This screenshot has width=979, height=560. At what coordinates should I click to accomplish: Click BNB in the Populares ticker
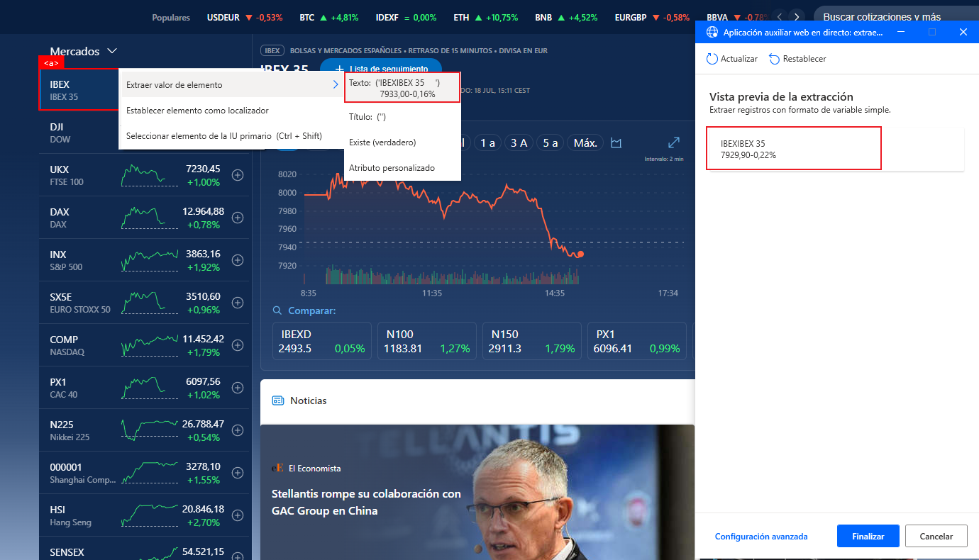(566, 17)
